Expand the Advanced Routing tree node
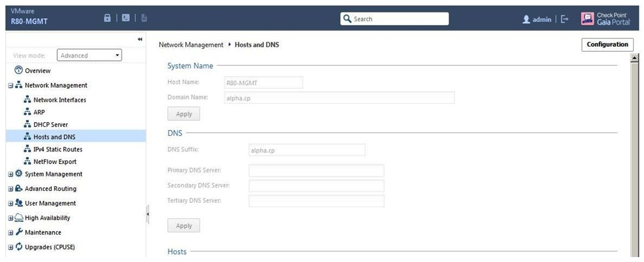Viewport: 644px width, 262px height. click(11, 189)
